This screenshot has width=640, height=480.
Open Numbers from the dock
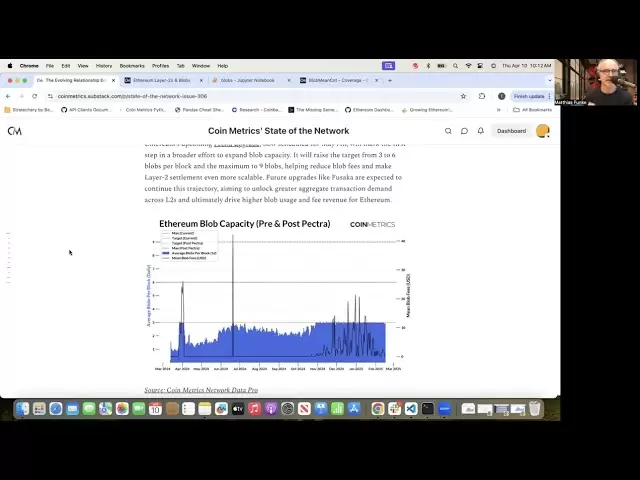point(337,409)
